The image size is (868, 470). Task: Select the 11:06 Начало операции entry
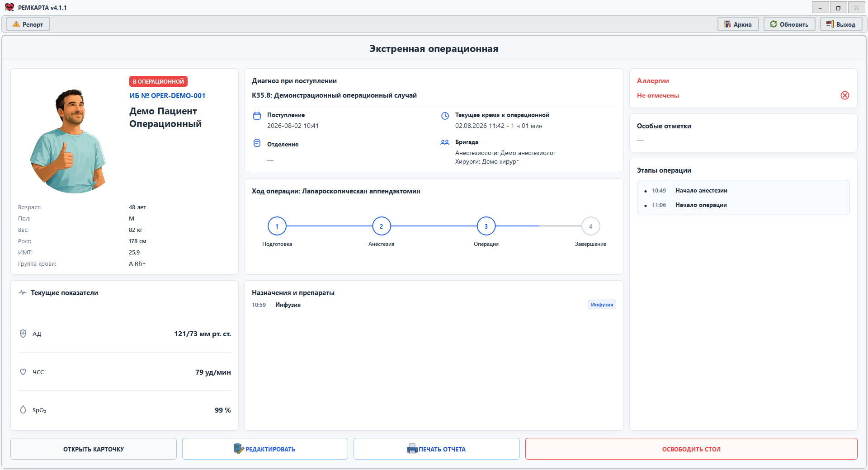pyautogui.click(x=743, y=205)
